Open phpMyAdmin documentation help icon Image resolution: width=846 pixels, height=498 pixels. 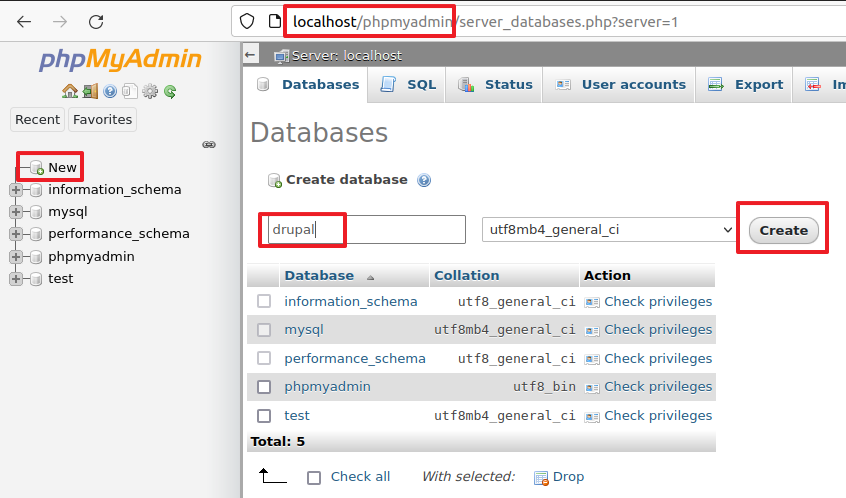[x=110, y=91]
